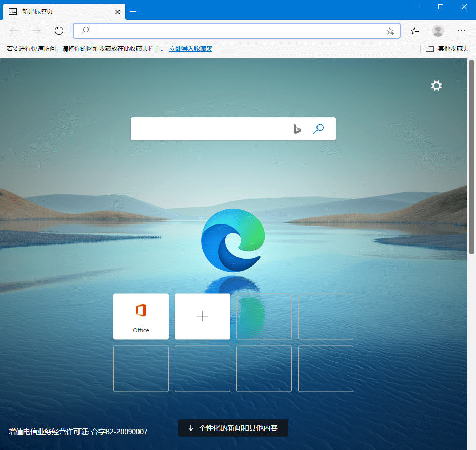
Task: Expand 个性化的新闻和其他内容 section
Action: [233, 428]
